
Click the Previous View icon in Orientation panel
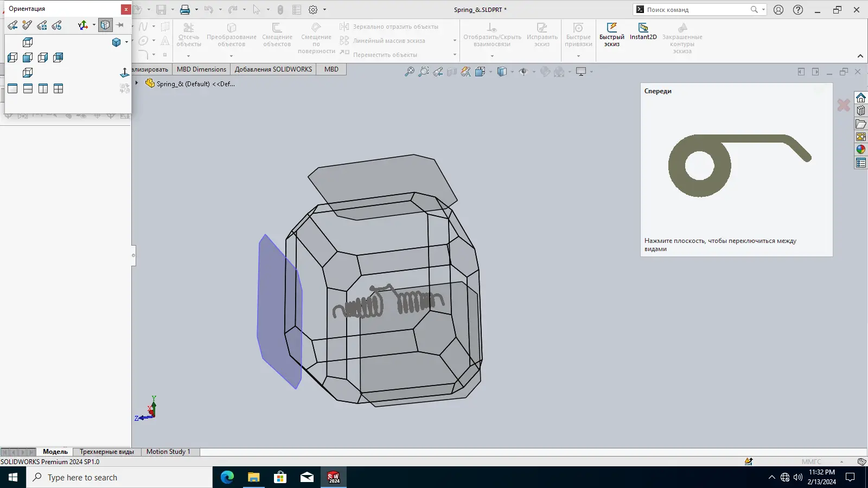(x=12, y=25)
